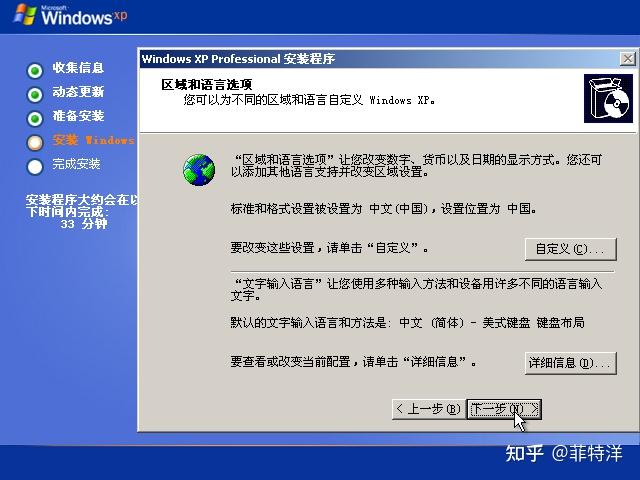This screenshot has width=640, height=480.
Task: Click text 标准和格式设置被设置为 中文(中国)
Action: (329, 209)
